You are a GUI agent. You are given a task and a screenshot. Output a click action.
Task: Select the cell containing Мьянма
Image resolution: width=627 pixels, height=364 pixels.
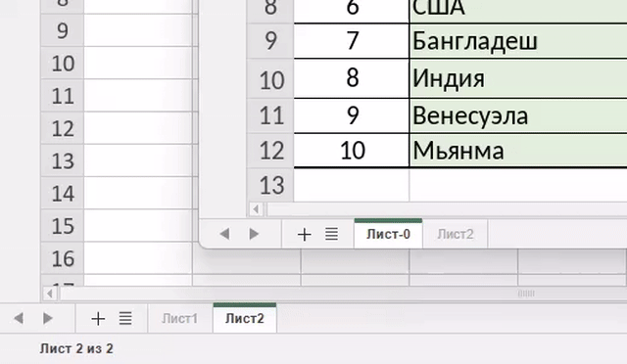click(x=518, y=151)
